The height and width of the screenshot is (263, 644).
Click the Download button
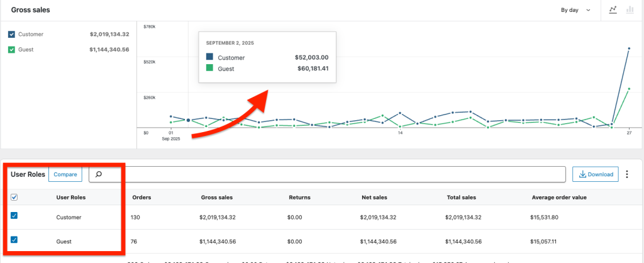595,174
